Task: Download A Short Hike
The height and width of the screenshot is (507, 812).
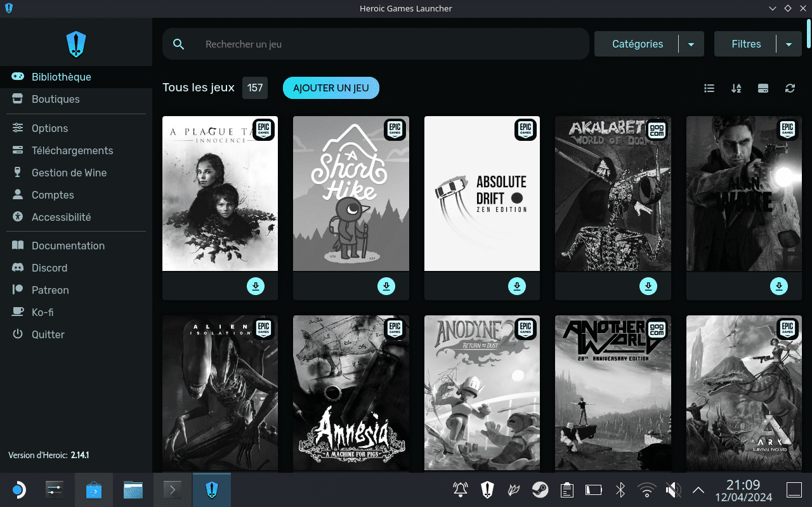Action: coord(386,286)
